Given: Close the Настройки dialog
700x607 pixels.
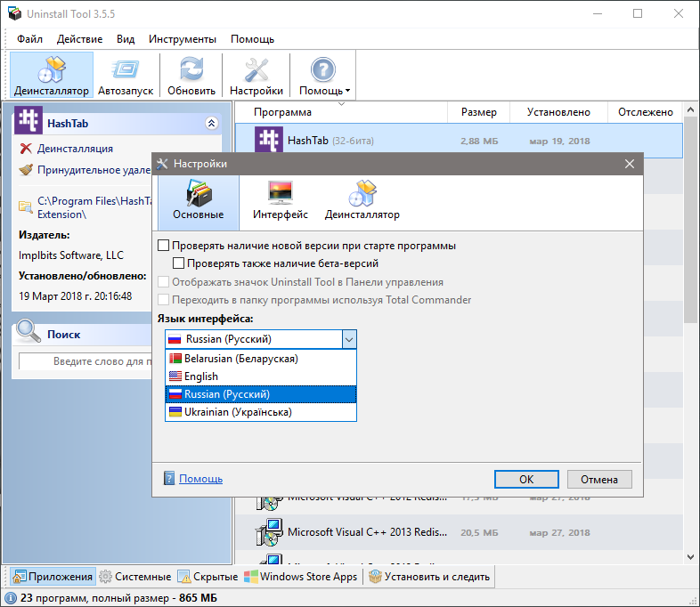Looking at the screenshot, I should tap(630, 164).
